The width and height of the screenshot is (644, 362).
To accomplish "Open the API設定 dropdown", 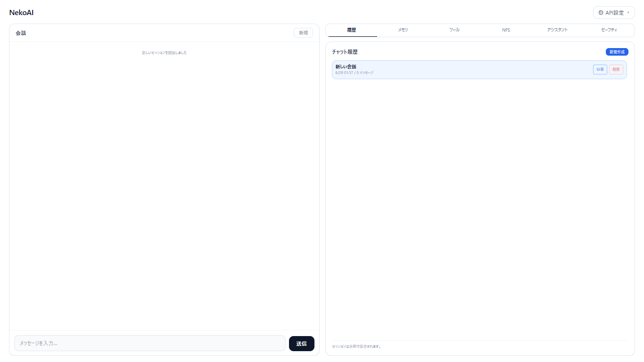I will pos(614,13).
